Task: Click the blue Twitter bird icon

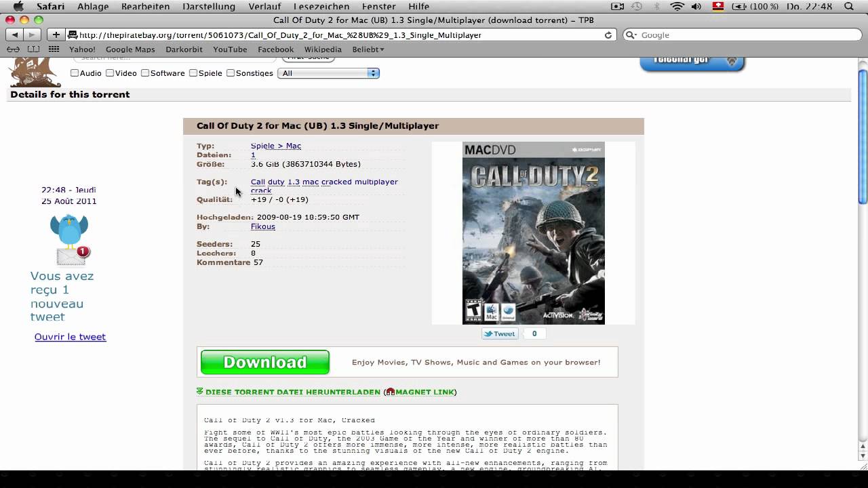Action: (69, 230)
